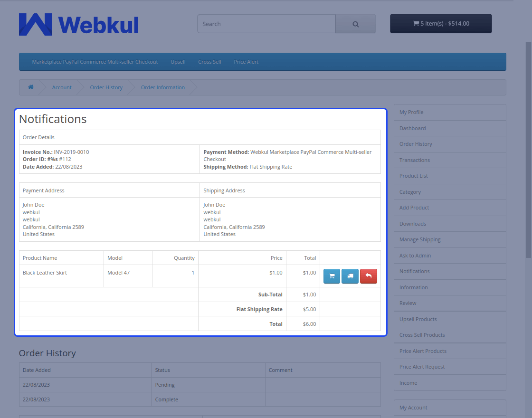Click the search magnifier button
Viewport: 532px width, 418px height.
355,24
